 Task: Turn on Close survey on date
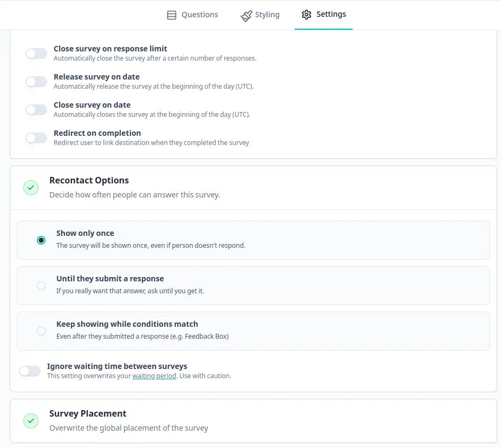[x=36, y=109]
